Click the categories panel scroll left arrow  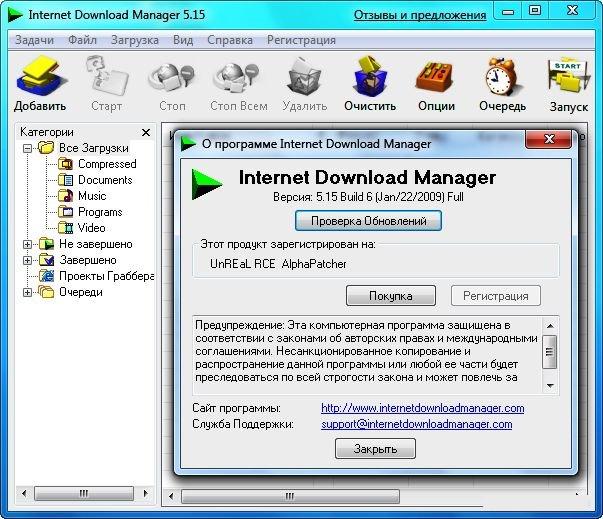coord(24,493)
